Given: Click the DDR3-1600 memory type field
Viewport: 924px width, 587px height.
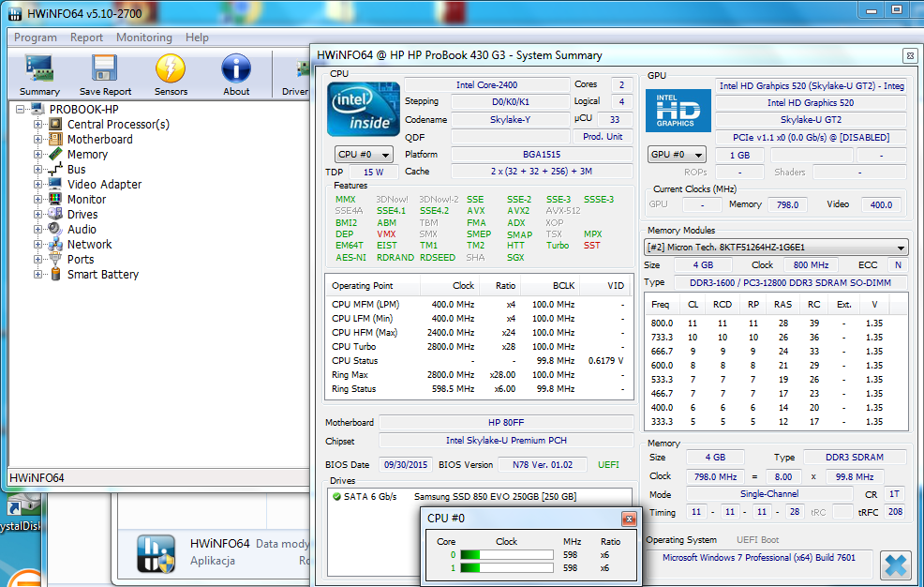Looking at the screenshot, I should [x=790, y=283].
